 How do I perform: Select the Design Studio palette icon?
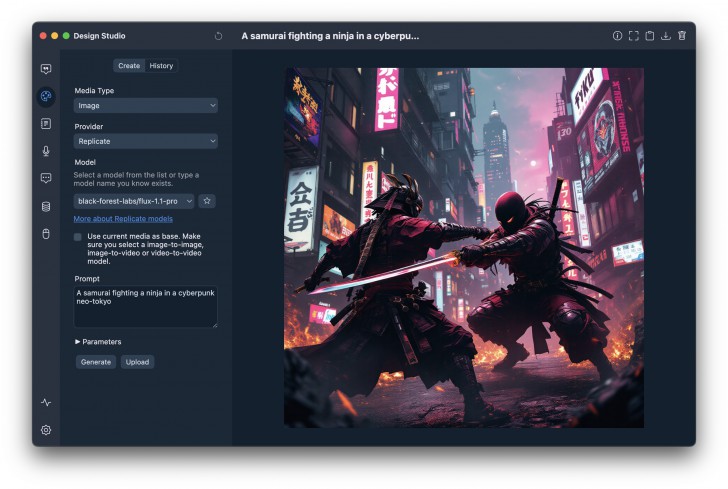[x=46, y=96]
